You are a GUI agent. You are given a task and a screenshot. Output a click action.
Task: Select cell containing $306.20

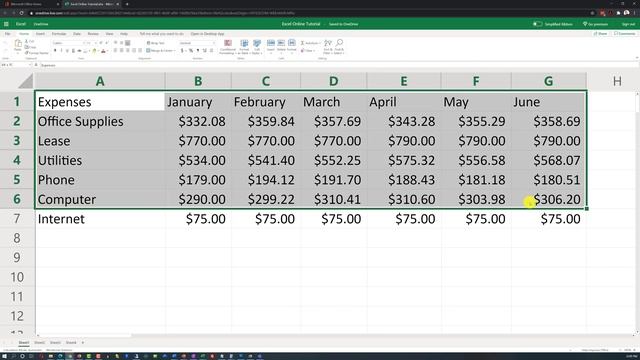(549, 199)
